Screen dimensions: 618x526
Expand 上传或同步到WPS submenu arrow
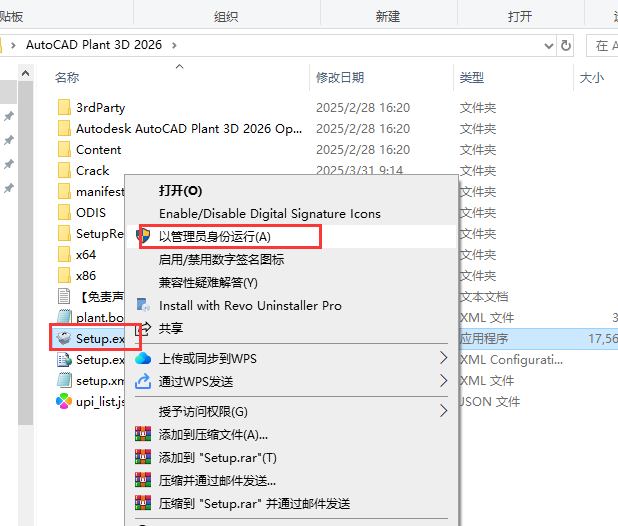443,358
